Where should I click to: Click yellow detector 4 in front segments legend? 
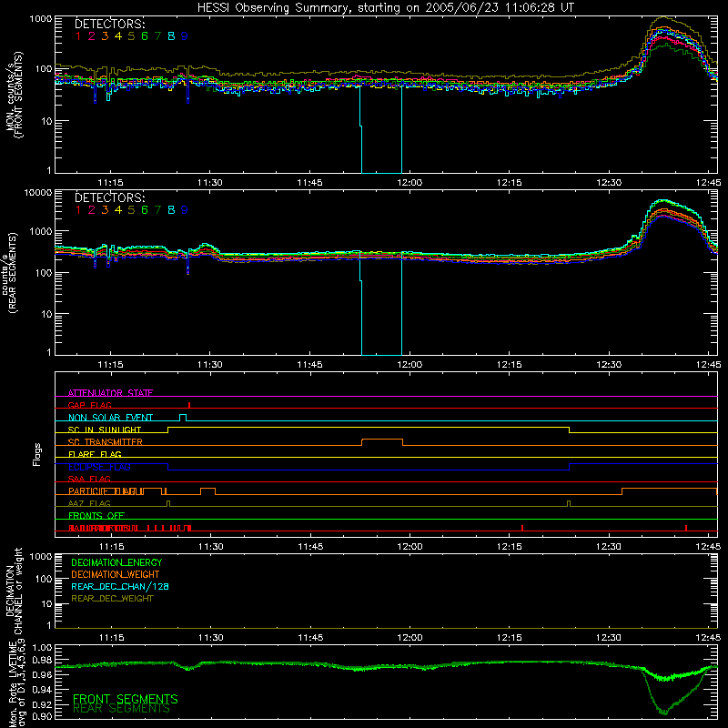(118, 36)
